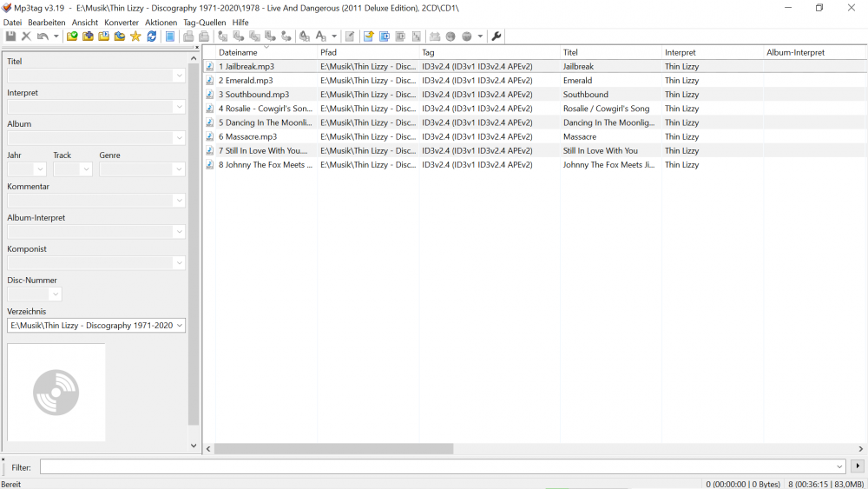Click the wrench Options icon

pyautogui.click(x=496, y=36)
